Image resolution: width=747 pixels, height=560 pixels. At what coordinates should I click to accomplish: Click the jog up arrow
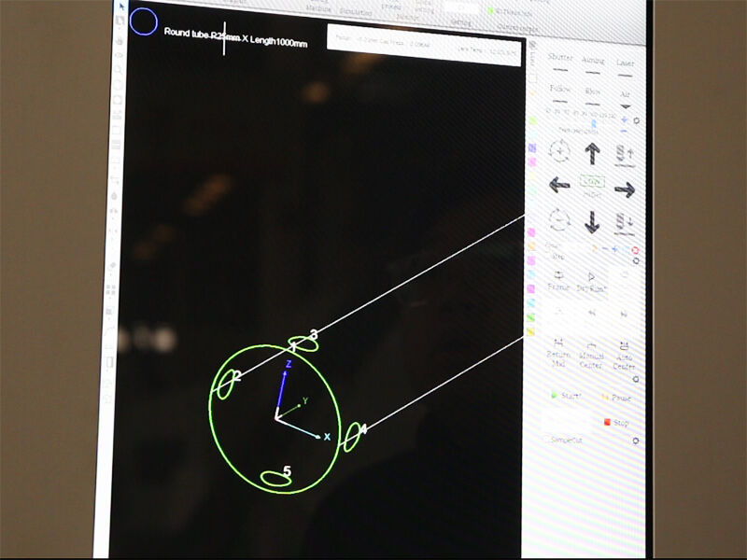click(x=592, y=154)
